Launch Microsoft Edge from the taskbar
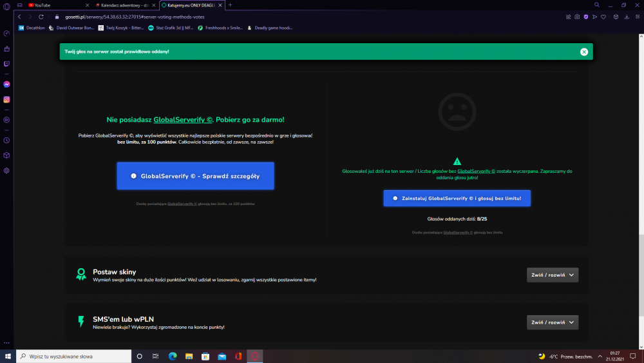 173,356
